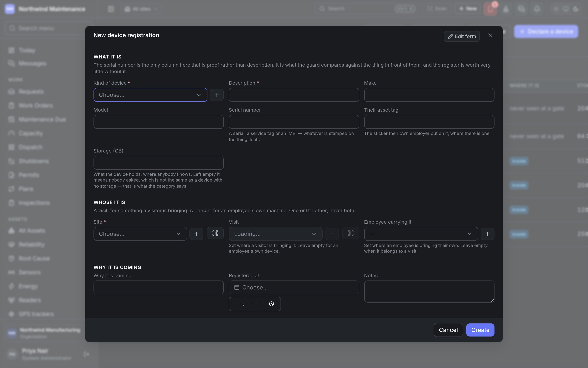Close the New device registration dialog
588x368 pixels.
[x=490, y=35]
